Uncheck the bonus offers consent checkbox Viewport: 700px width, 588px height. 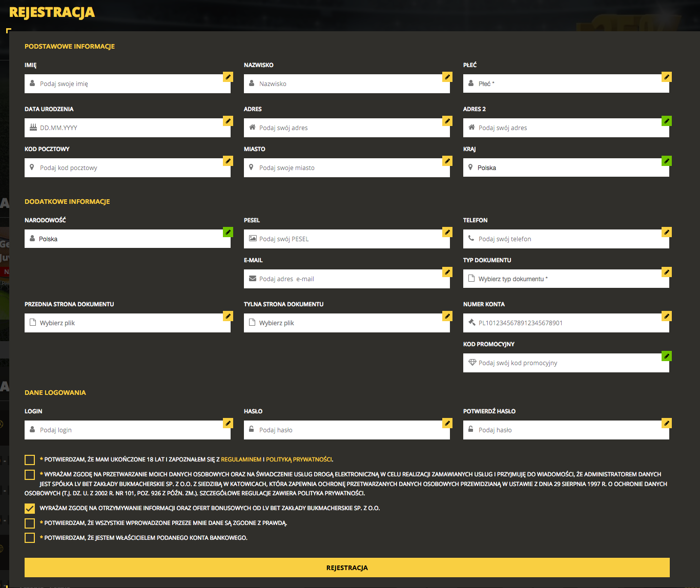click(x=30, y=509)
